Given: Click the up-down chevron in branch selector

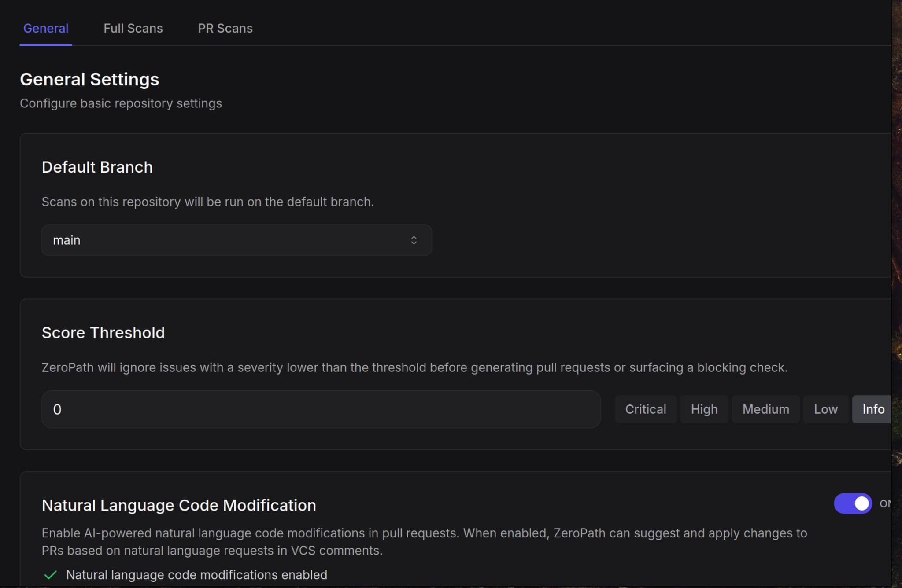Looking at the screenshot, I should pyautogui.click(x=414, y=240).
